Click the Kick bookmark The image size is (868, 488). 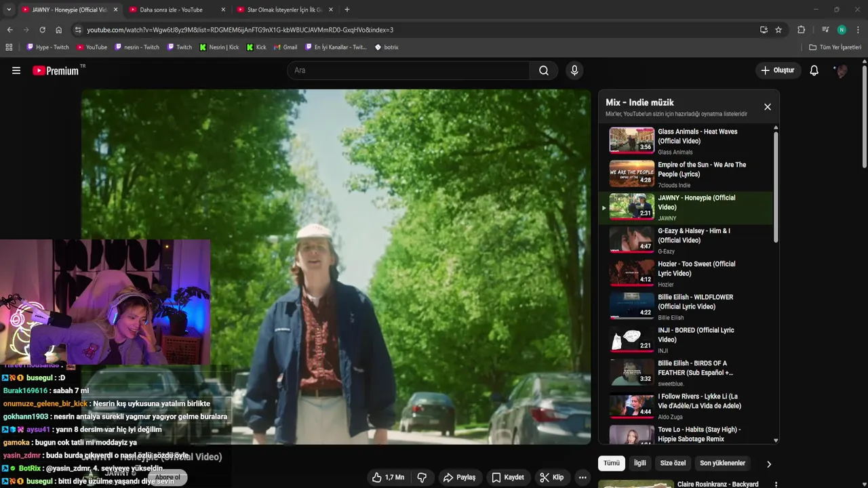point(256,47)
